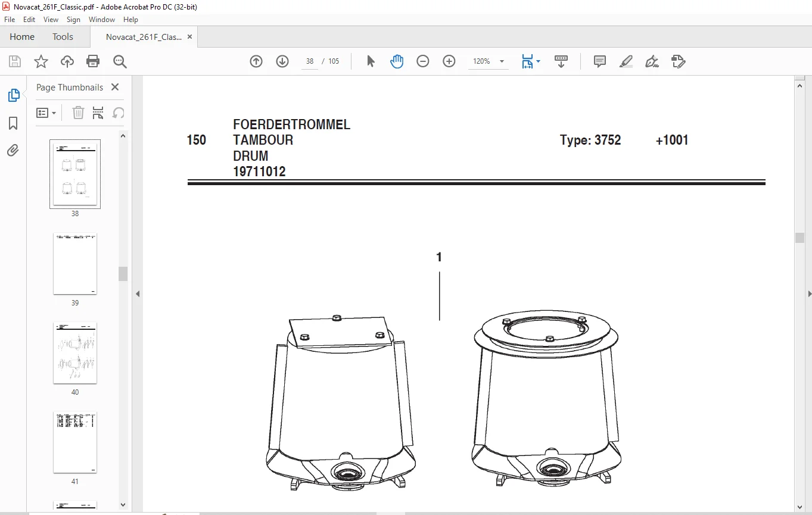Open the View menu
Viewport: 812px width, 515px height.
[51, 20]
